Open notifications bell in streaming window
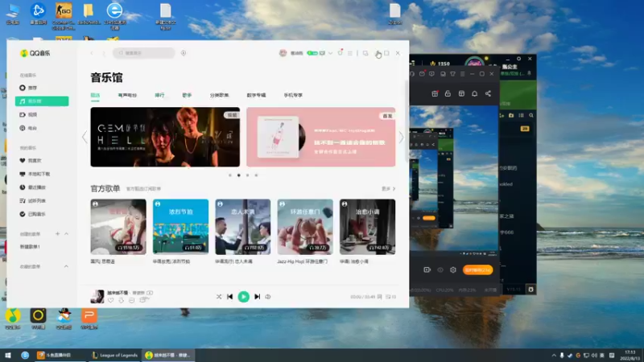This screenshot has width=644, height=362. tap(474, 93)
